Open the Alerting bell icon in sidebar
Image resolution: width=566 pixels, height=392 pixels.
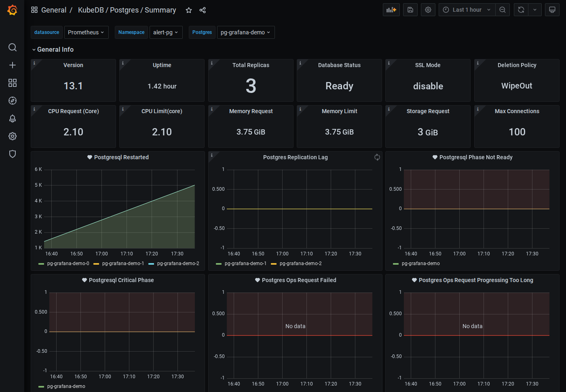[x=13, y=118]
